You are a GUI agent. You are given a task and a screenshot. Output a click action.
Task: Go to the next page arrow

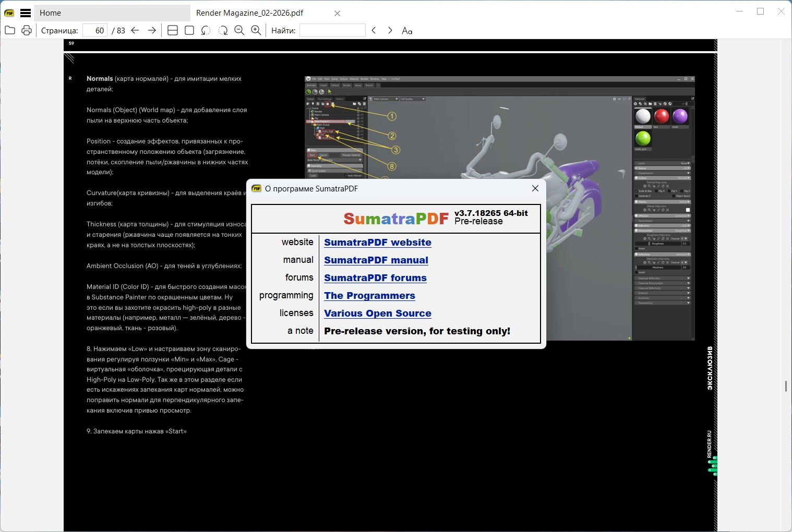[x=152, y=30]
